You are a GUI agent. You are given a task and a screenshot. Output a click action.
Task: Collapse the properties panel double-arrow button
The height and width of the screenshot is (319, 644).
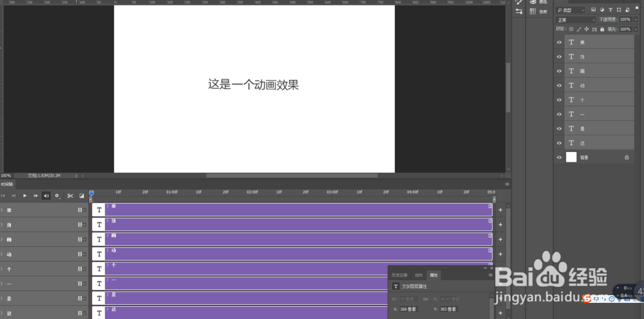click(486, 268)
